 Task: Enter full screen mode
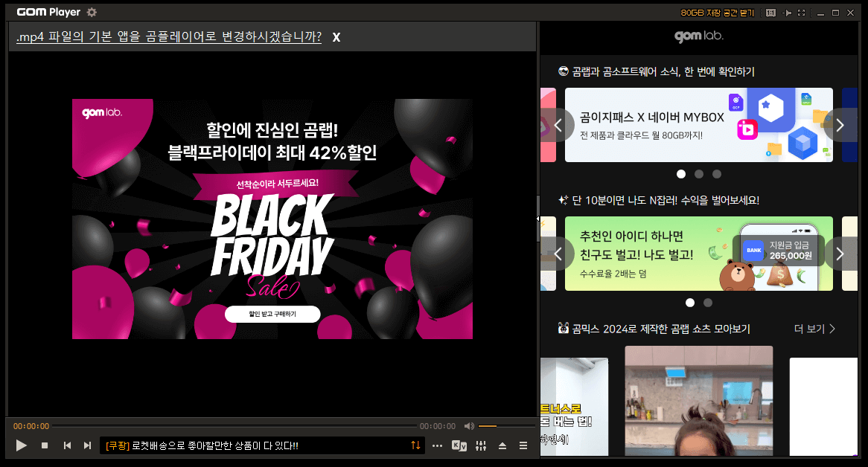pyautogui.click(x=802, y=13)
